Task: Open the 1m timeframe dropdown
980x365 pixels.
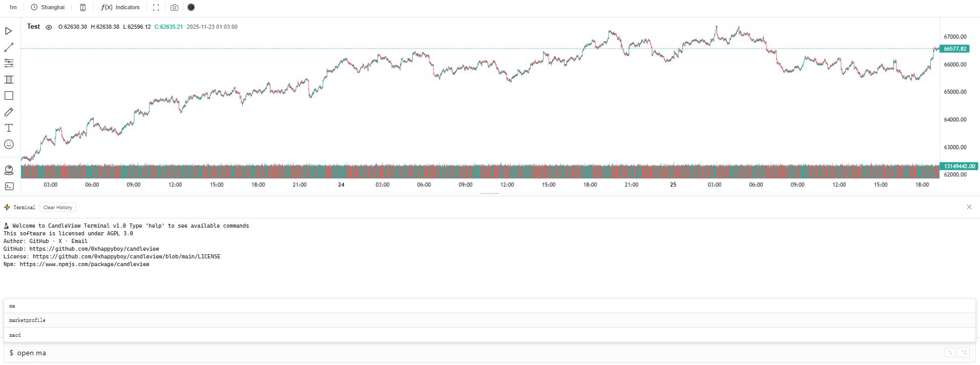Action: pos(13,7)
